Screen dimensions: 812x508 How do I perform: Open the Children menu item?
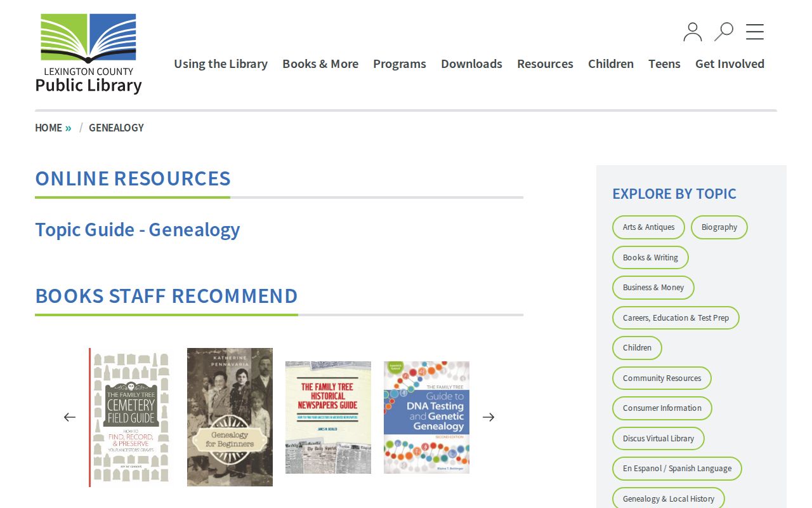pos(611,63)
